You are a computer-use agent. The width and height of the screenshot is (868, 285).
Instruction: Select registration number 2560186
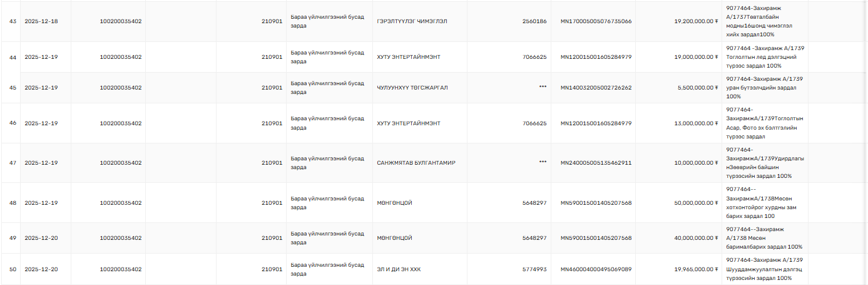[534, 21]
